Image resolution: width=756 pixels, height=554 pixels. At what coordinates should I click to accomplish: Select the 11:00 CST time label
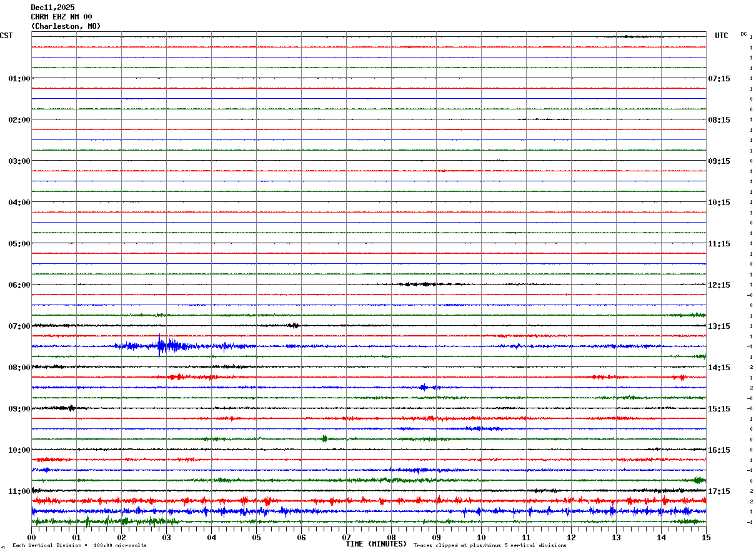click(x=19, y=491)
